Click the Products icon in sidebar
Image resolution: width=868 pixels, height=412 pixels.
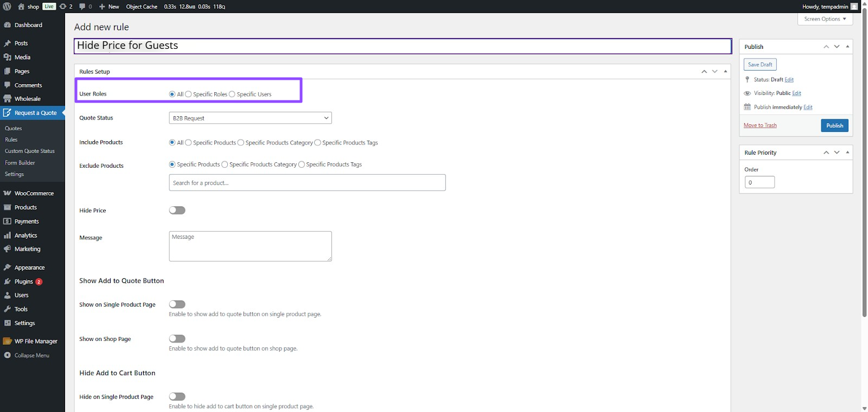7,207
